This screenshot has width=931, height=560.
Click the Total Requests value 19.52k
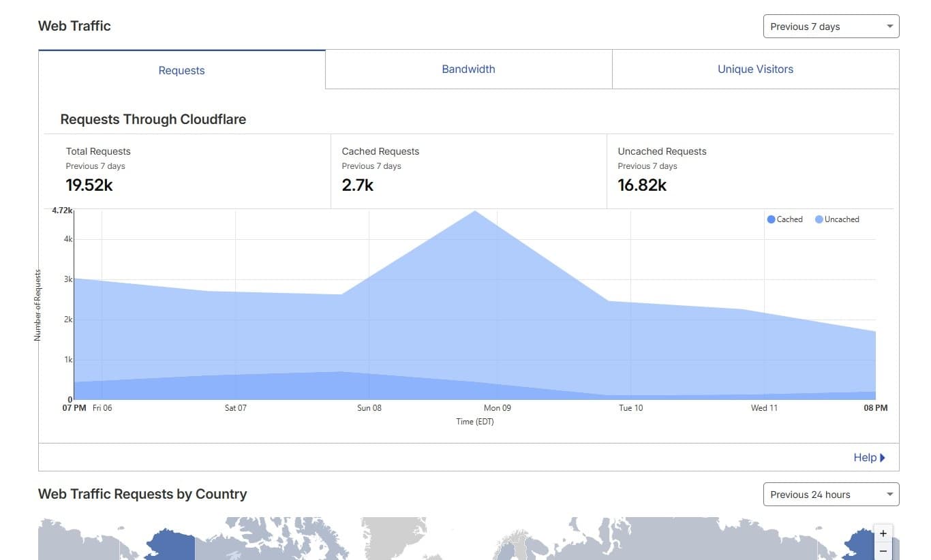click(89, 185)
